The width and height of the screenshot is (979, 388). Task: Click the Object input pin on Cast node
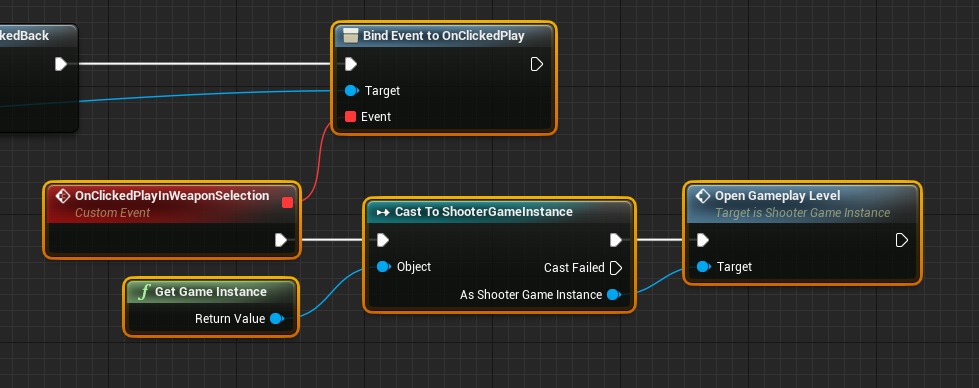(383, 267)
